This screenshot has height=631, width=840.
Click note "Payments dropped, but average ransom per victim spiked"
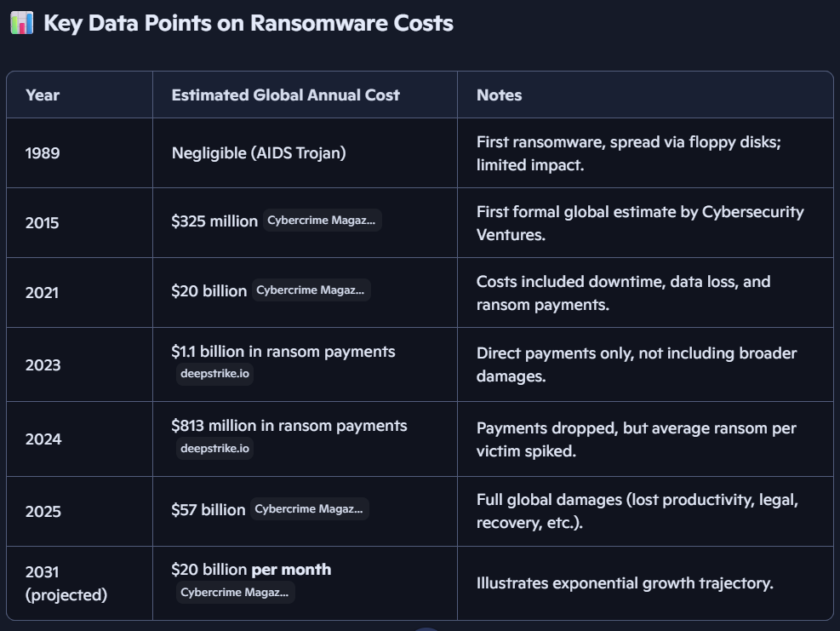637,439
